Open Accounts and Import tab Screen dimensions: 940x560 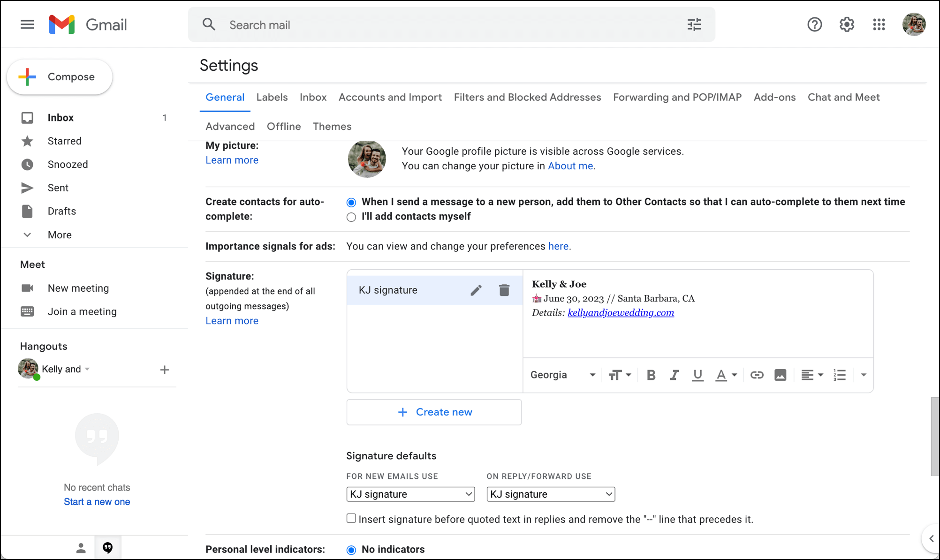pyautogui.click(x=390, y=97)
